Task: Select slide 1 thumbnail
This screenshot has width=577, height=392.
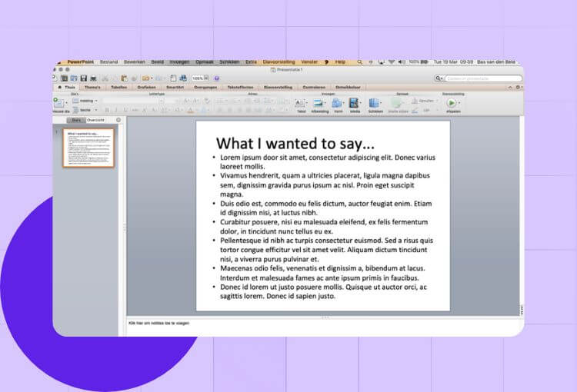Action: point(88,148)
